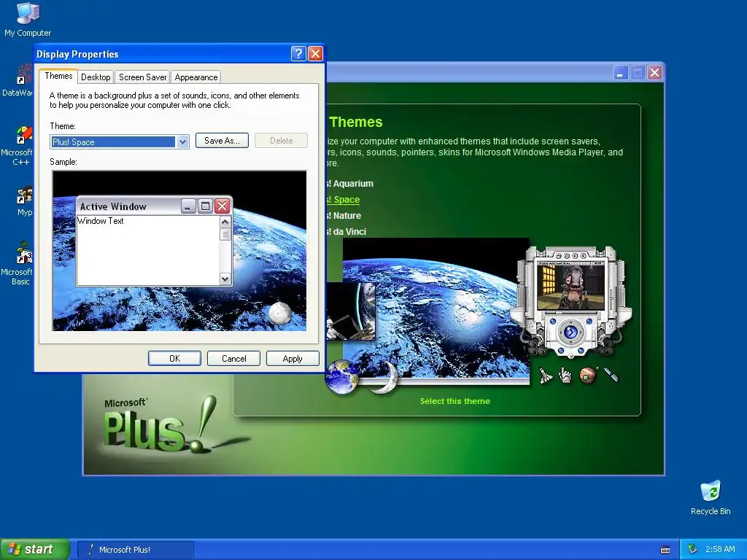Click the Start button
The height and width of the screenshot is (560, 747).
[34, 550]
